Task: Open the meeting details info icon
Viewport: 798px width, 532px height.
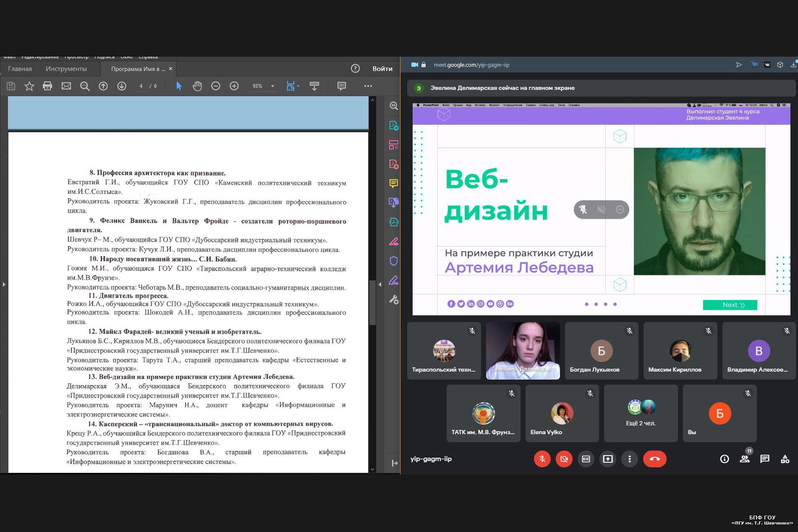Action: (725, 459)
